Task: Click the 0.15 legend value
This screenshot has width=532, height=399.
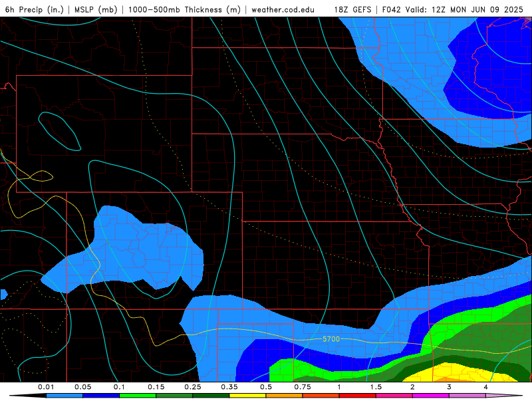Action: [156, 387]
